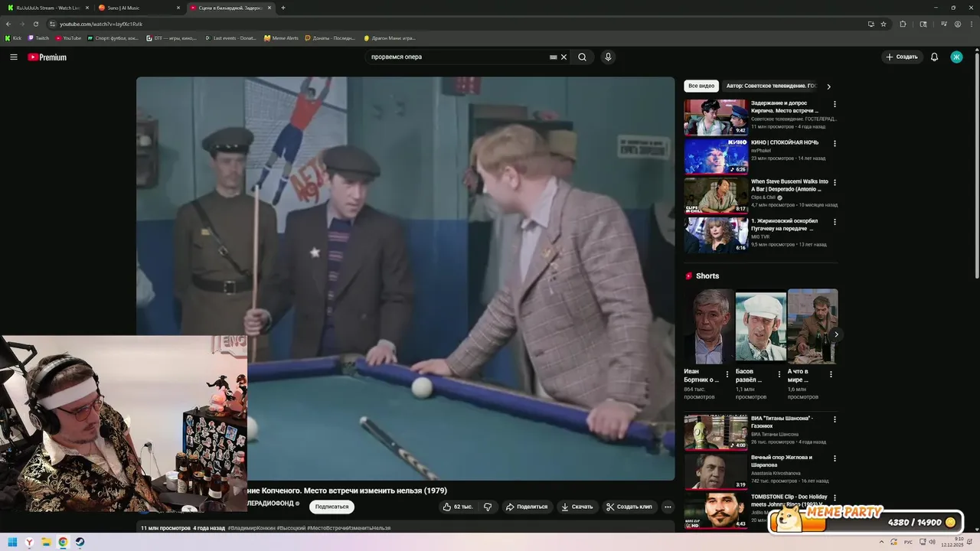
Task: Open Windows Start menu
Action: coord(12,542)
